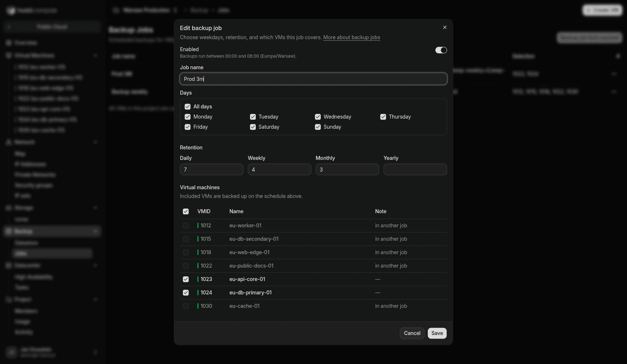
Task: Uncheck the Friday checkbox
Action: [188, 127]
